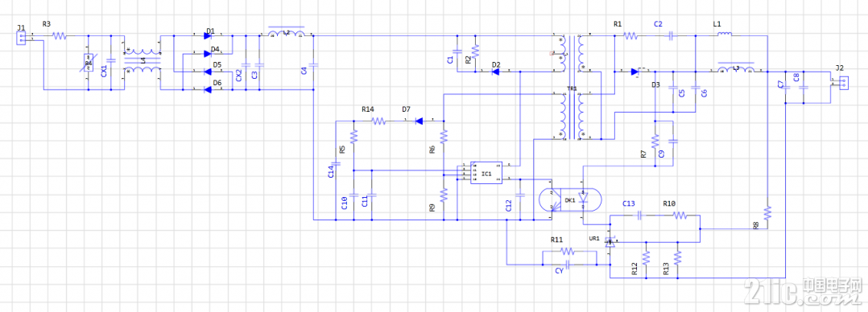
Task: Select the R10 resistor symbol
Action: pos(680,216)
